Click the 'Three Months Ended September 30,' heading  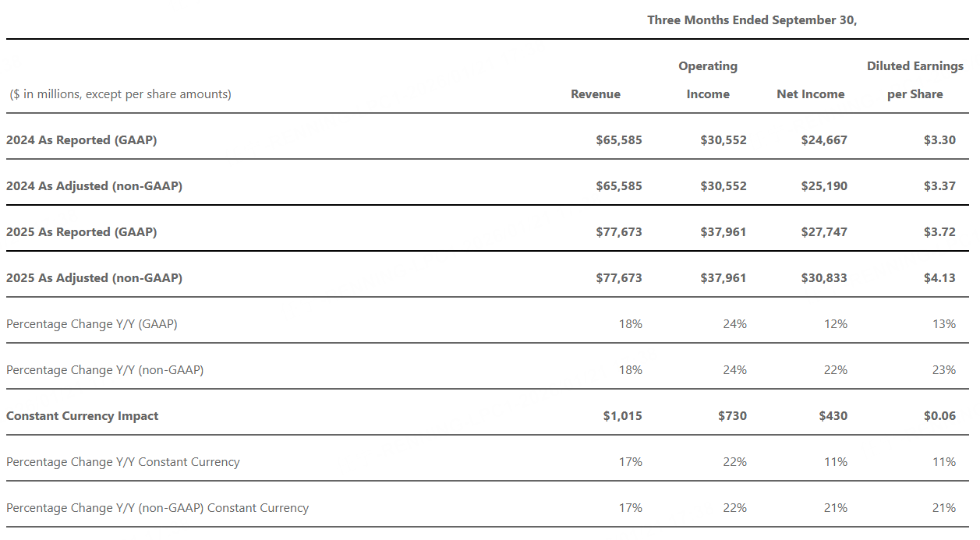752,20
